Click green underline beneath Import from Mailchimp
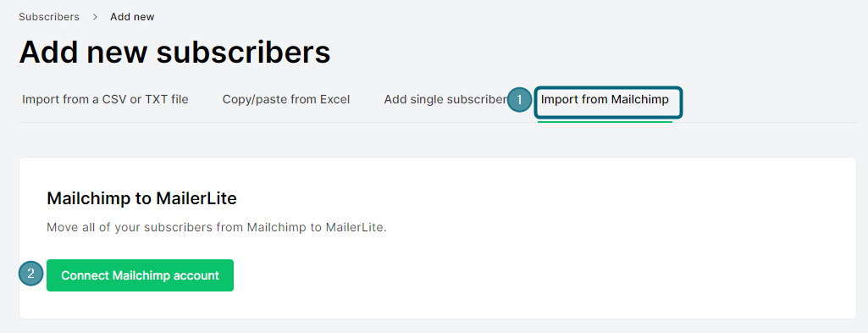Image resolution: width=868 pixels, height=333 pixels. pos(605,121)
